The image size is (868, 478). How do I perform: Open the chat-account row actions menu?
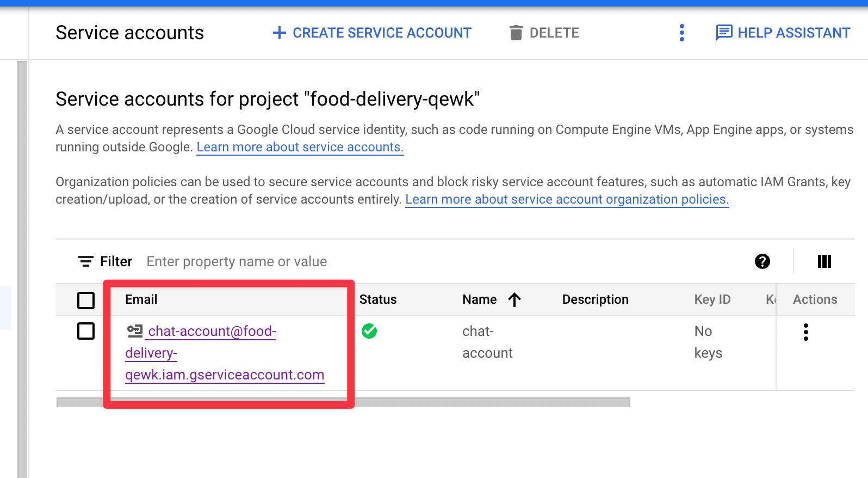(806, 332)
